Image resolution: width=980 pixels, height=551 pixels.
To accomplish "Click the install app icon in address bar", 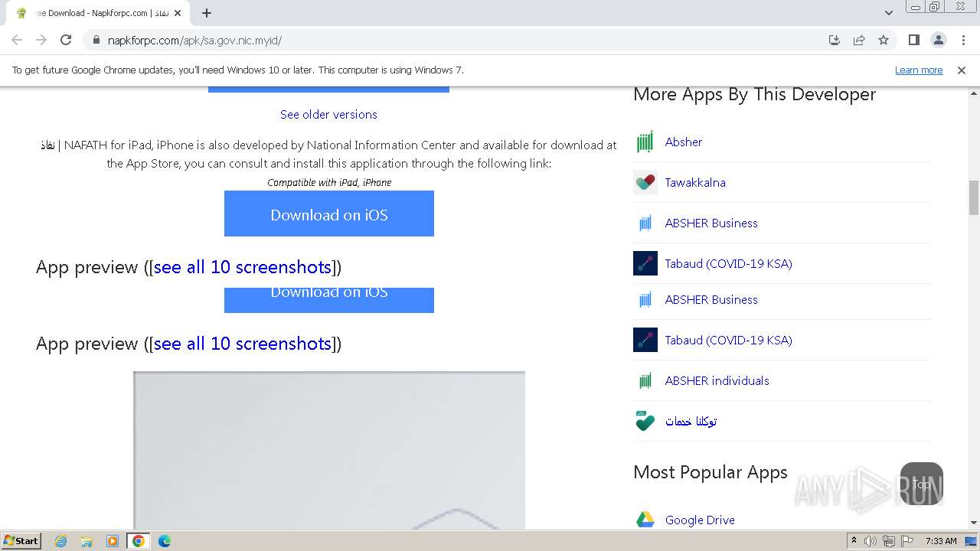I will [x=835, y=40].
